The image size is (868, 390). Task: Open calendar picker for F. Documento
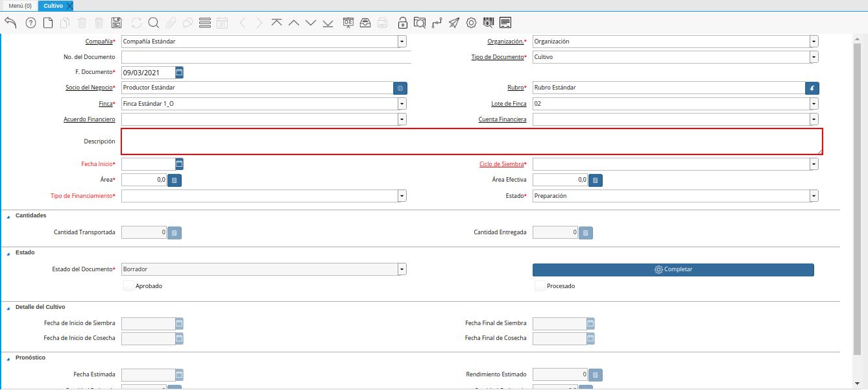[x=180, y=72]
